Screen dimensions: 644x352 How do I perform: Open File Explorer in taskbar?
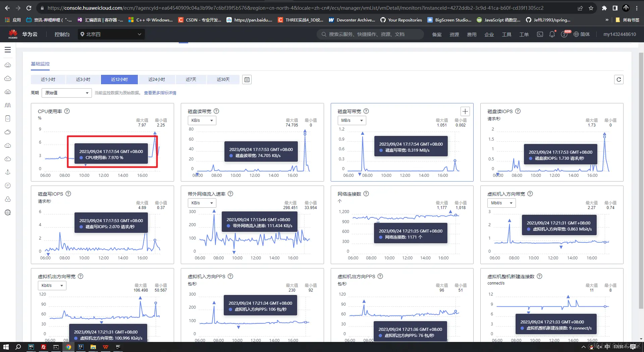pos(93,347)
